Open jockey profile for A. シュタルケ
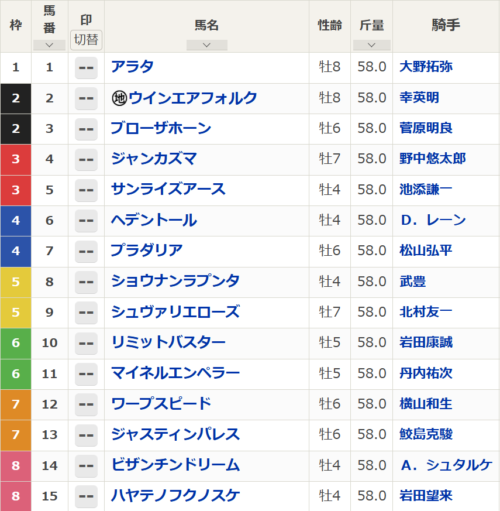 (x=447, y=465)
